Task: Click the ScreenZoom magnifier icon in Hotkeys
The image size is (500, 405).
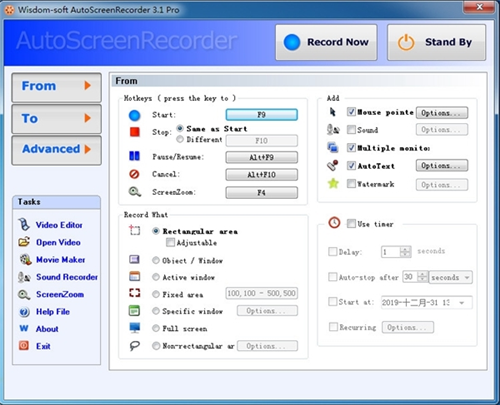Action: click(135, 192)
